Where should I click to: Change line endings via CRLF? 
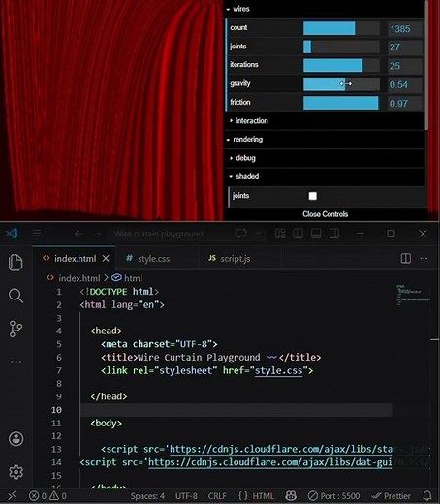pos(217,496)
